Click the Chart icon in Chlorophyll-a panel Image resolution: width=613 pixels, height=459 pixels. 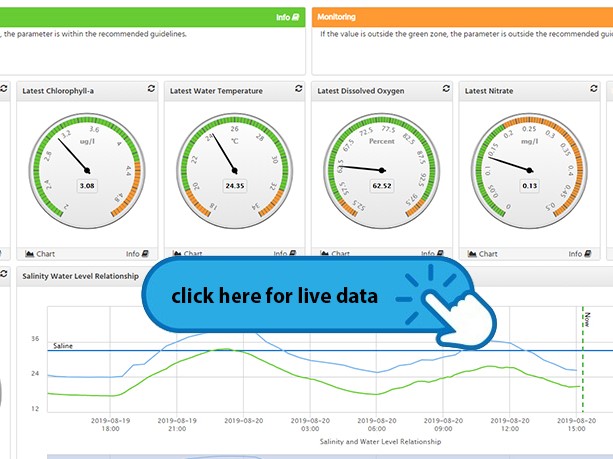click(x=29, y=254)
